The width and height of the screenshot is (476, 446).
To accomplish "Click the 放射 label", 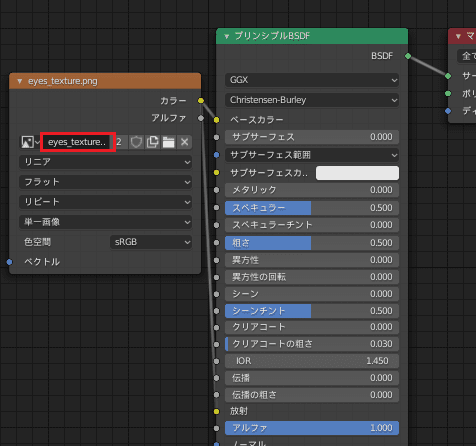I will 239,411.
